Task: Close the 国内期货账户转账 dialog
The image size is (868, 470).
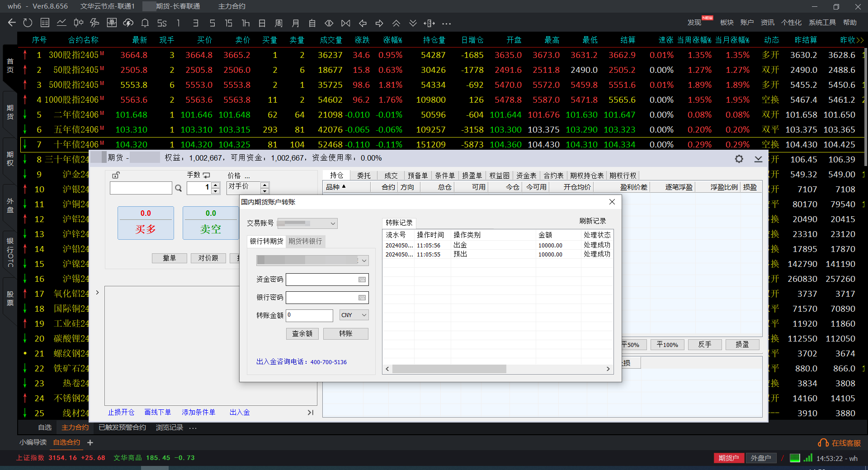Action: [612, 202]
